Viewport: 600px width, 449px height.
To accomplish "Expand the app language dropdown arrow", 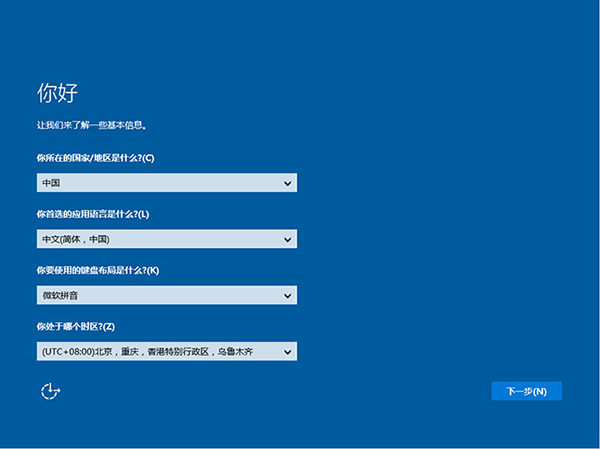I will tap(288, 239).
